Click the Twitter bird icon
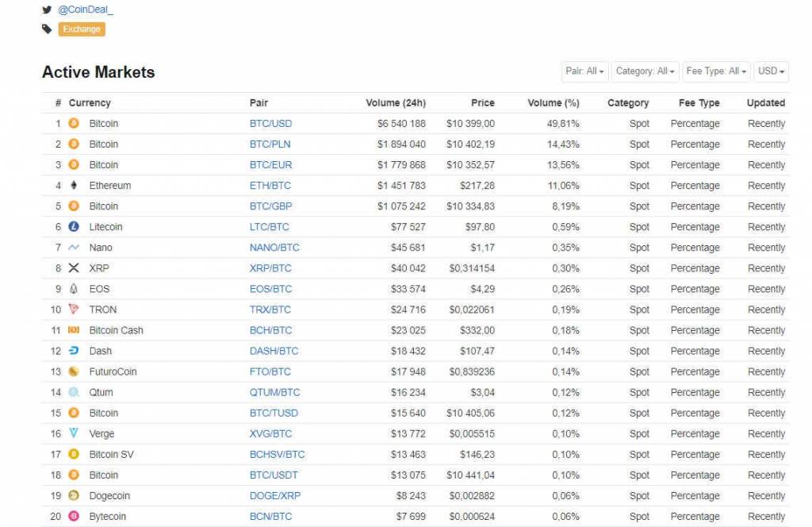 47,10
